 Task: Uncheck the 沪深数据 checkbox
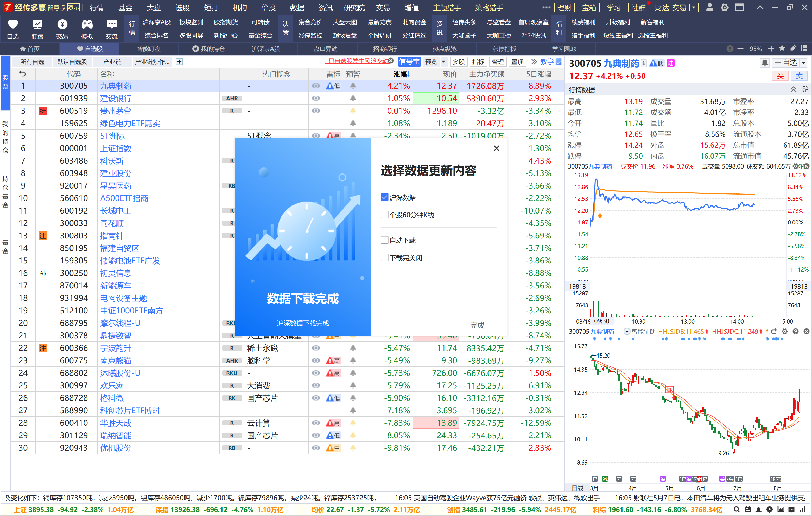click(x=384, y=197)
